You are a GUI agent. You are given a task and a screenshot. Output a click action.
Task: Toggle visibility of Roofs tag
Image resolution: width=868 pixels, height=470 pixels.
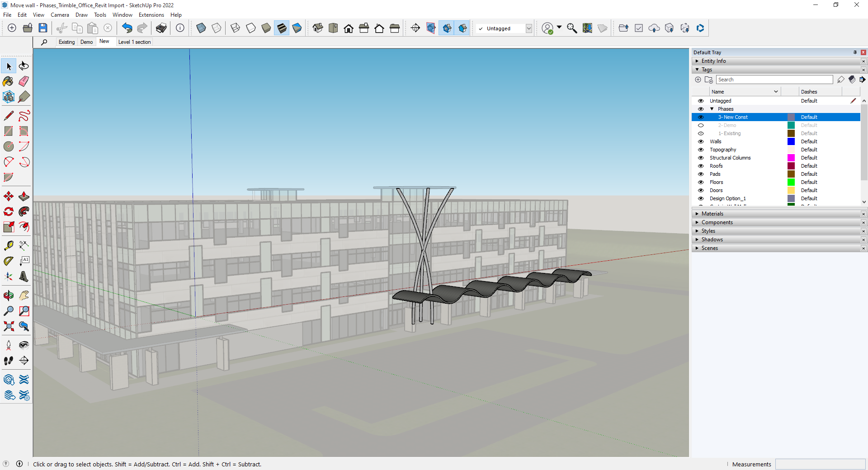(x=701, y=166)
